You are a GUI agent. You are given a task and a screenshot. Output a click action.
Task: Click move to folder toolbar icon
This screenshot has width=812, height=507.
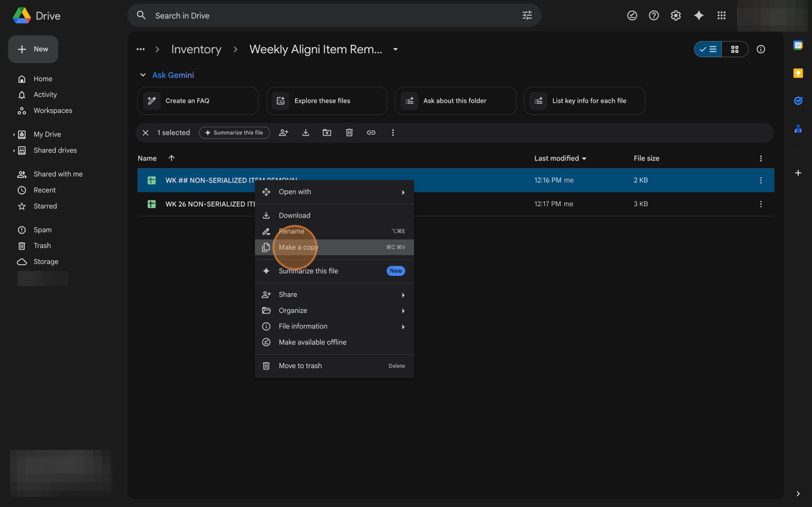(x=327, y=133)
